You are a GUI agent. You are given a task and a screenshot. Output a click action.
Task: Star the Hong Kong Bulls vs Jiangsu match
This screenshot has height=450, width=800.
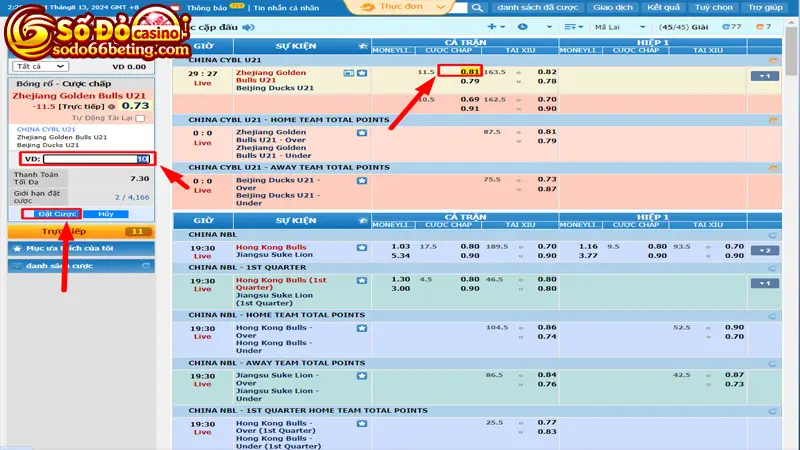[362, 245]
